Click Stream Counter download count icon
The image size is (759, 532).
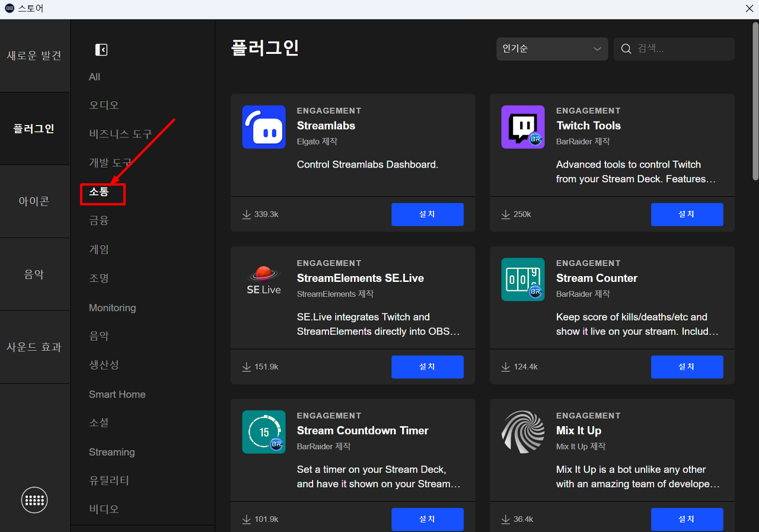click(x=506, y=367)
